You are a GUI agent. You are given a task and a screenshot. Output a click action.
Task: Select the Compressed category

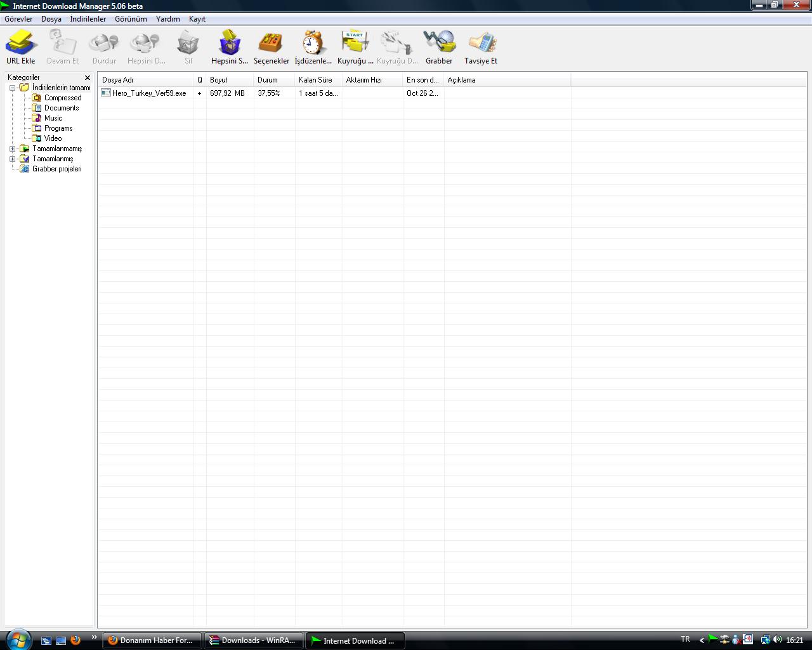(x=63, y=98)
